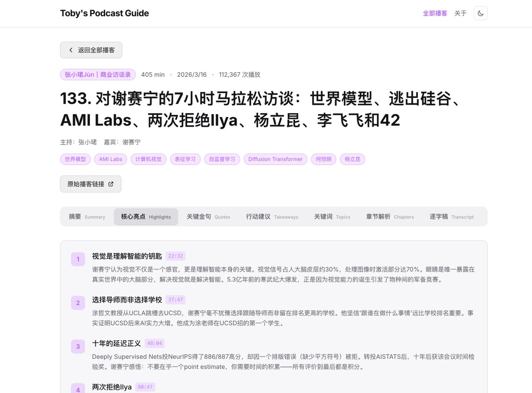Click the date 2026/3/16
Screen dimensions: 532x393
[192, 75]
